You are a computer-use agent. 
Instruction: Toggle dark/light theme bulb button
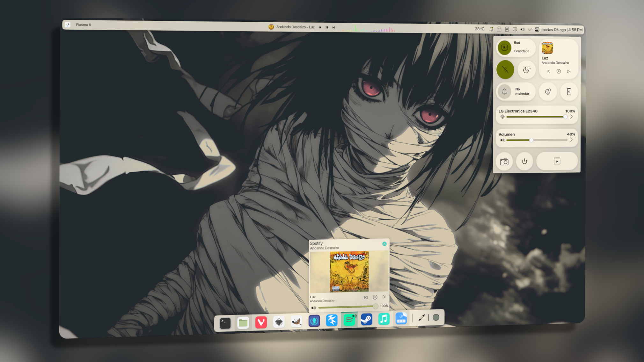click(548, 91)
